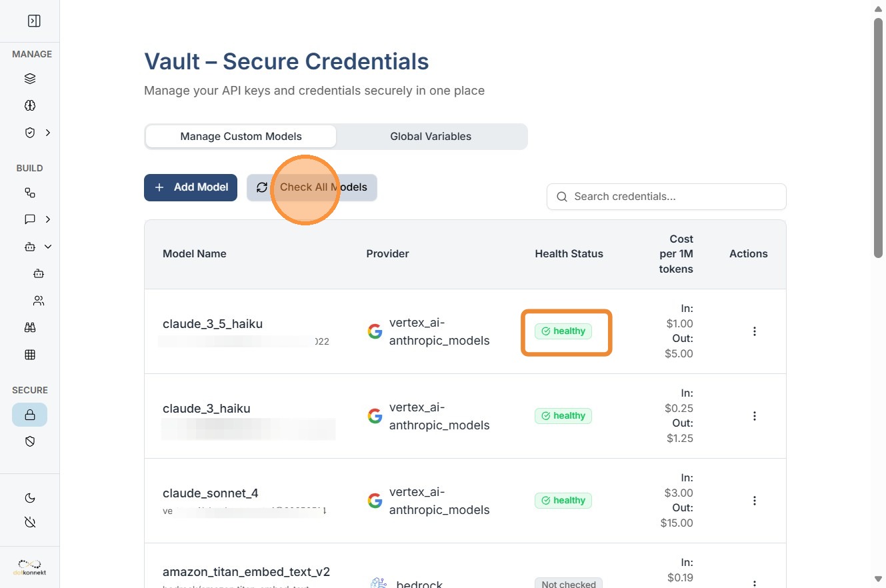The image size is (886, 588).
Task: Open the users group icon in sidebar
Action: tap(39, 301)
